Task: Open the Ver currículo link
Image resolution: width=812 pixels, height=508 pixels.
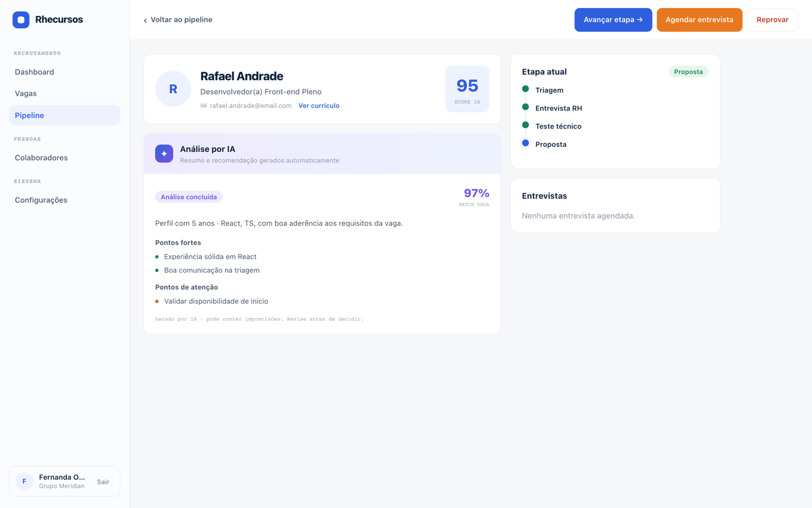Action: 319,106
